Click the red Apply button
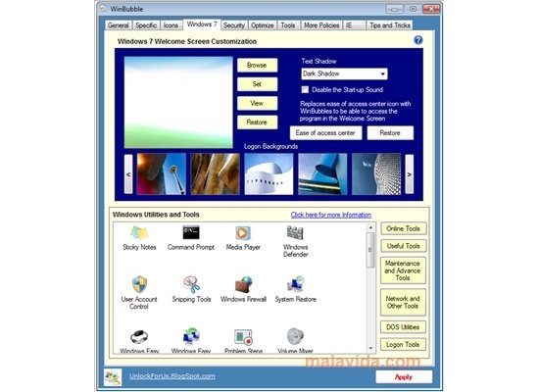 click(404, 377)
